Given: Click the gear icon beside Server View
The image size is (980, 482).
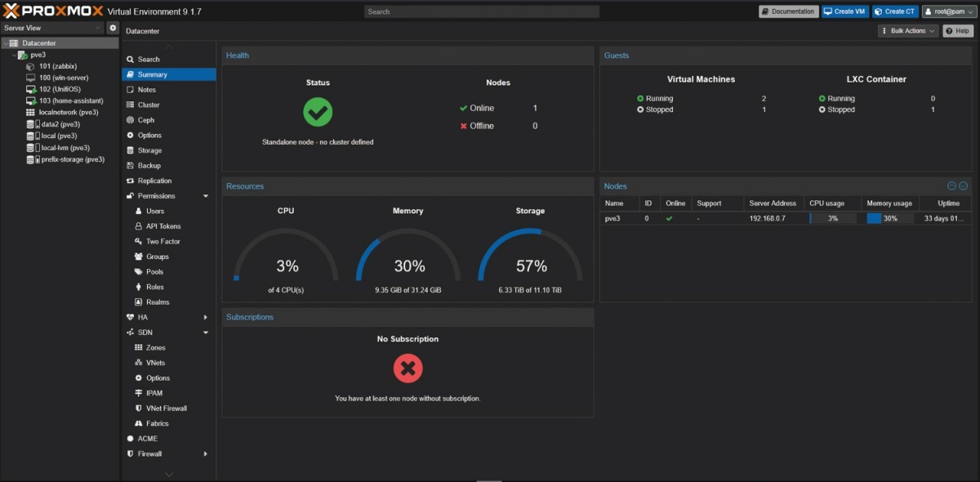Looking at the screenshot, I should (113, 28).
